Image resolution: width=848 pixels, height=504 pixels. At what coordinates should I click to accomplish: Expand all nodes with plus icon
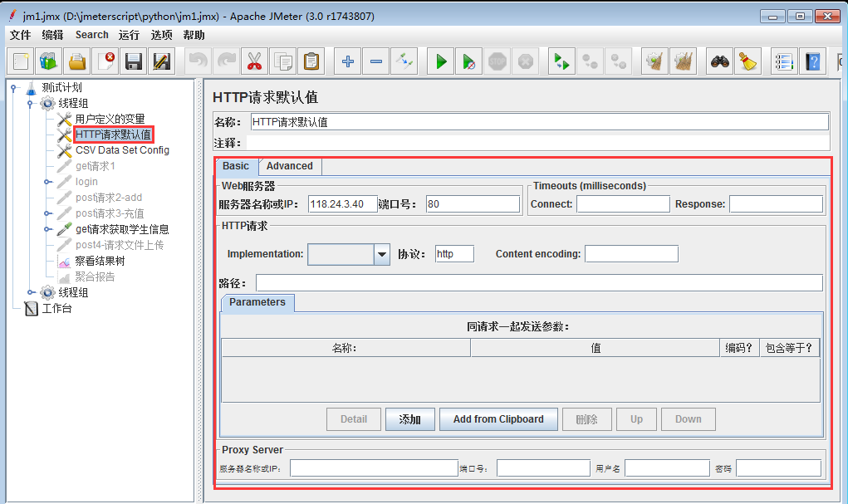point(348,61)
